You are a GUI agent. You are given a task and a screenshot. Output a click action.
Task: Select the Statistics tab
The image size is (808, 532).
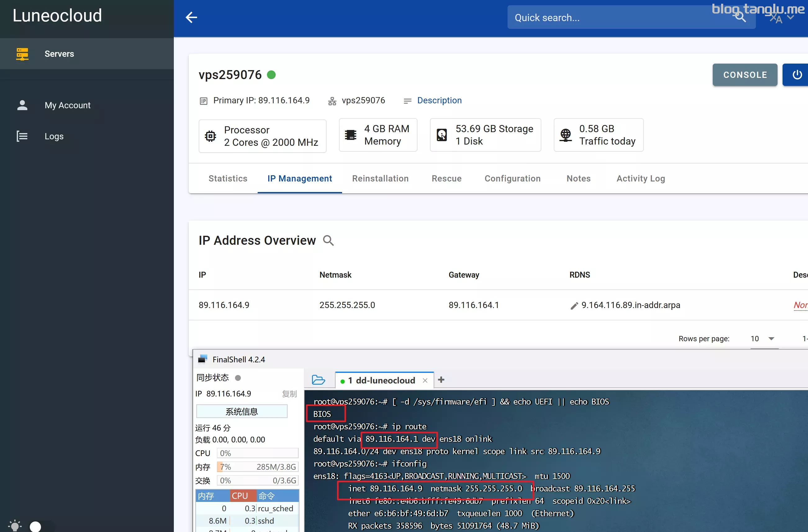pyautogui.click(x=228, y=178)
